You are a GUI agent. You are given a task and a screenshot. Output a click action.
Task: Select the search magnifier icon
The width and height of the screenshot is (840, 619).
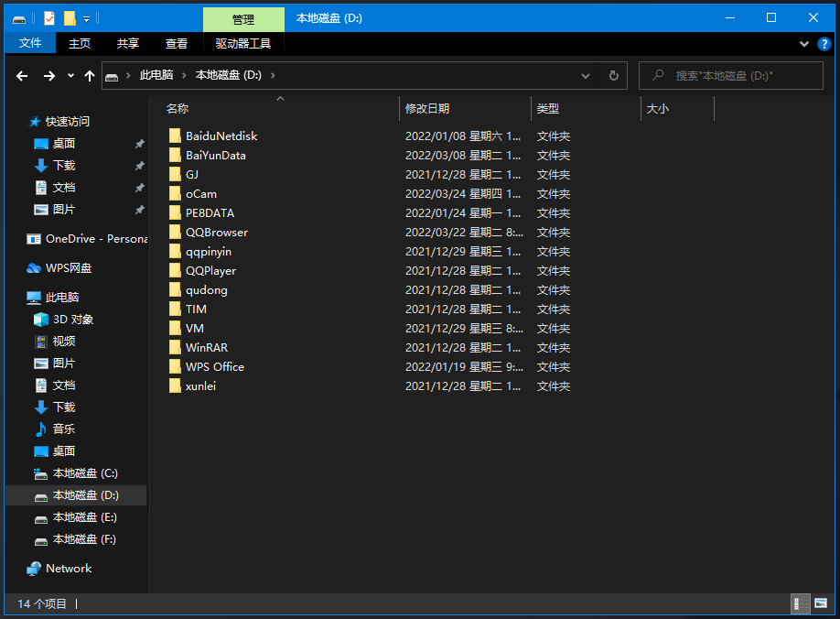(x=658, y=75)
